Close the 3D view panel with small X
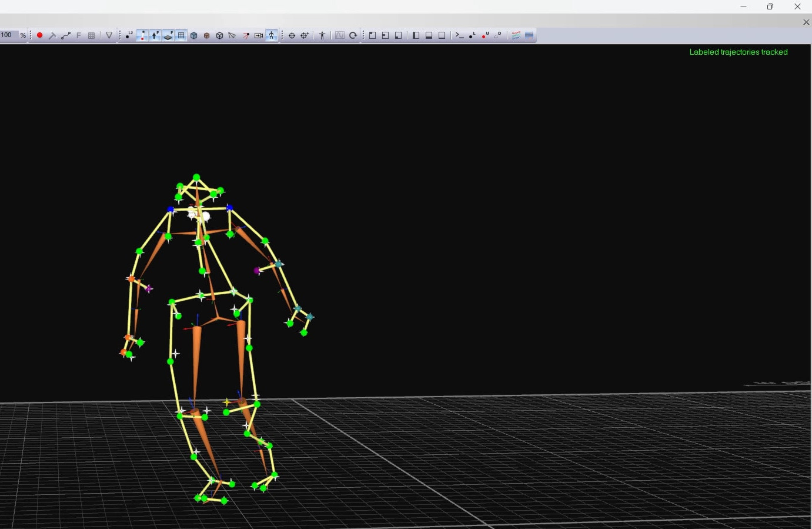The height and width of the screenshot is (529, 812). coord(806,22)
